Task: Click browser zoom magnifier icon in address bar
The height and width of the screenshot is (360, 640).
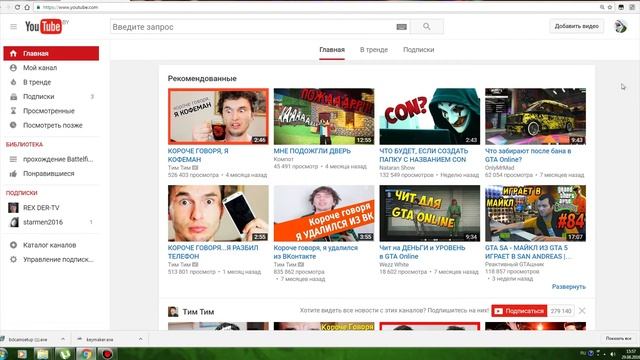Action: coord(602,7)
